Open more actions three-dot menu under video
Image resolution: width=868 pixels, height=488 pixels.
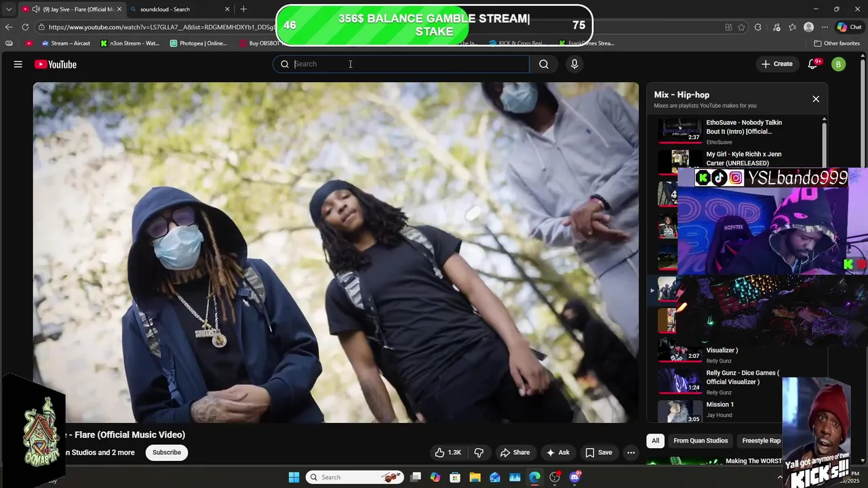click(631, 453)
